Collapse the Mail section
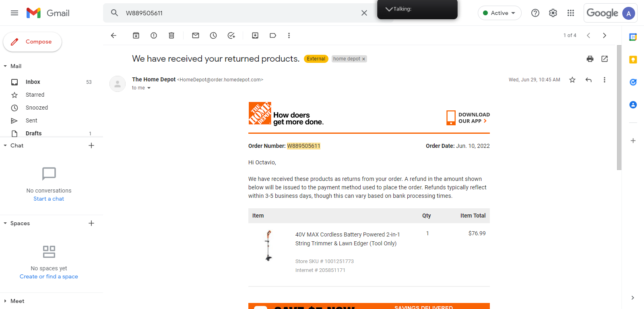 pyautogui.click(x=5, y=66)
